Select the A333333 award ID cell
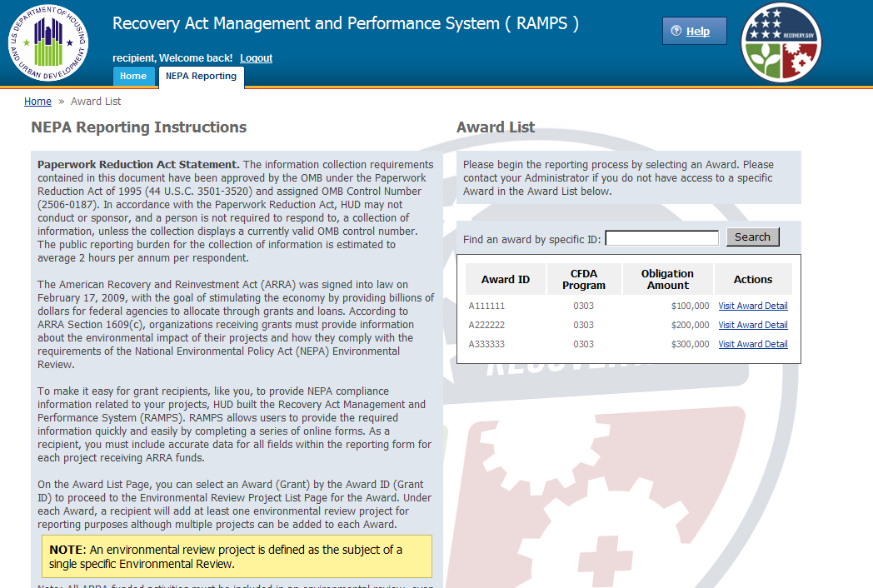 pos(486,344)
